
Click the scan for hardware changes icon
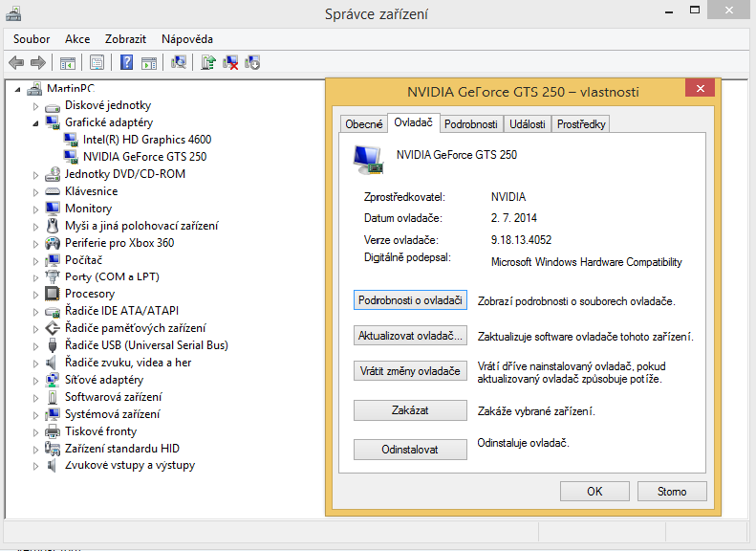(178, 63)
